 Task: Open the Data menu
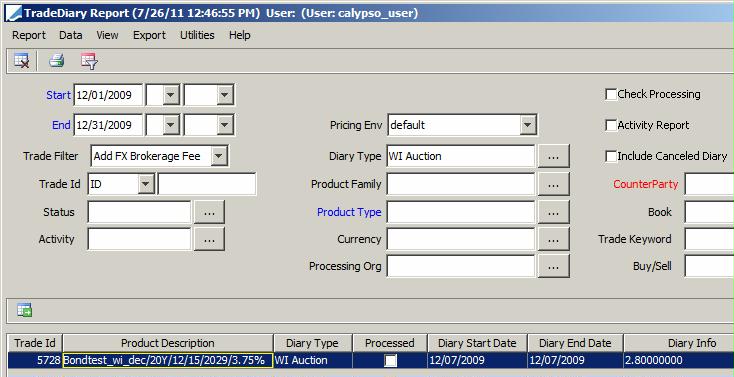(71, 35)
